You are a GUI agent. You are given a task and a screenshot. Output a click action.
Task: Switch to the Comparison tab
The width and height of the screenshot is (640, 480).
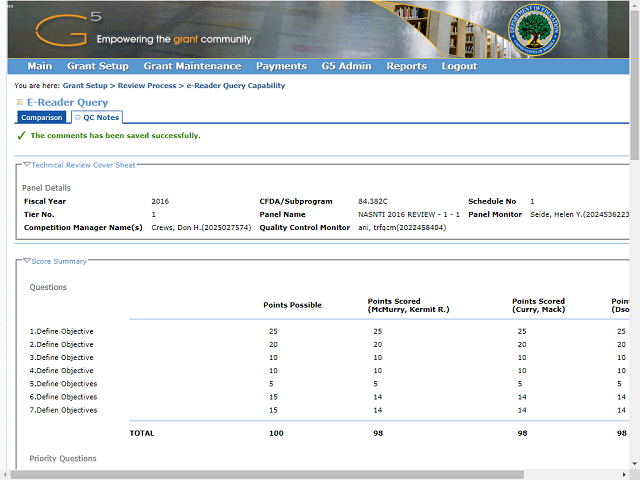pos(42,118)
